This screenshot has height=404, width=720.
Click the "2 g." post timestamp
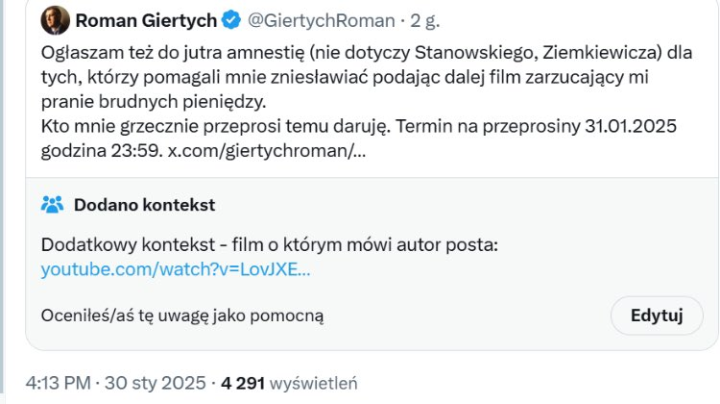coord(414,20)
